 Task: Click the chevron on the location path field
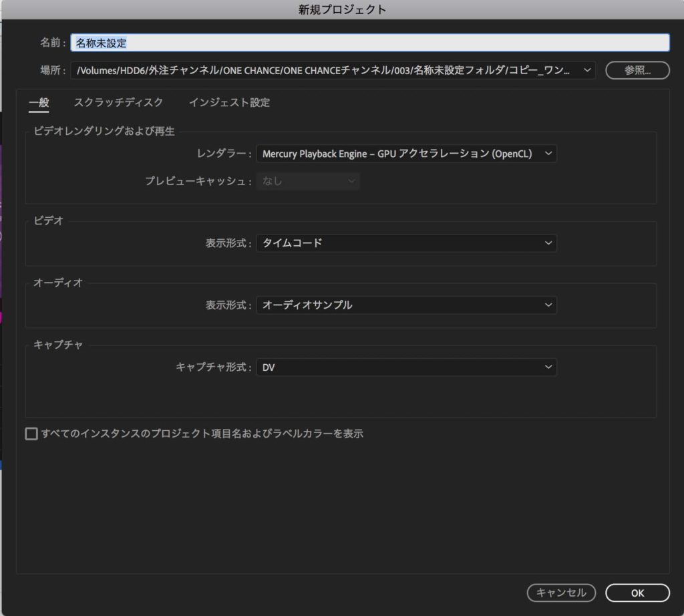tap(586, 70)
